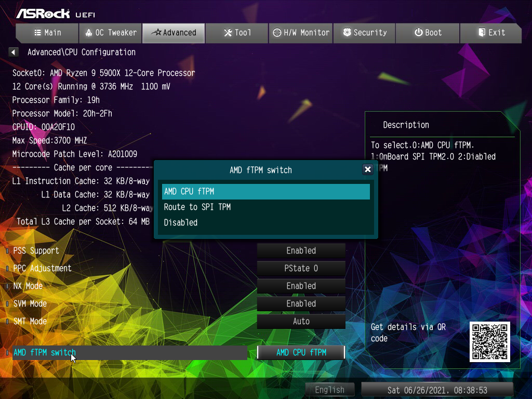Click the ASRock UEFI logo
The image size is (532, 399).
[x=56, y=14]
